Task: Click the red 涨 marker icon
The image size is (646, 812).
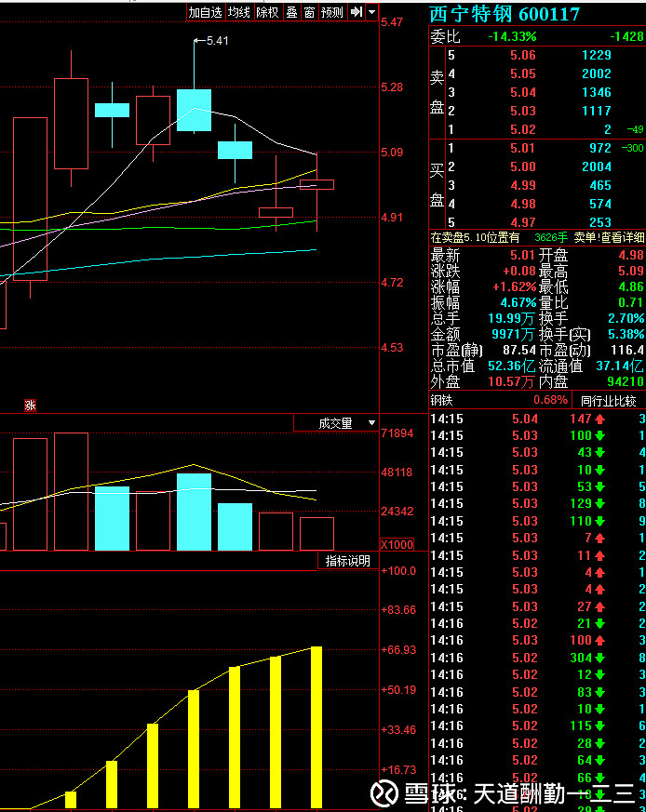Action: coord(30,405)
